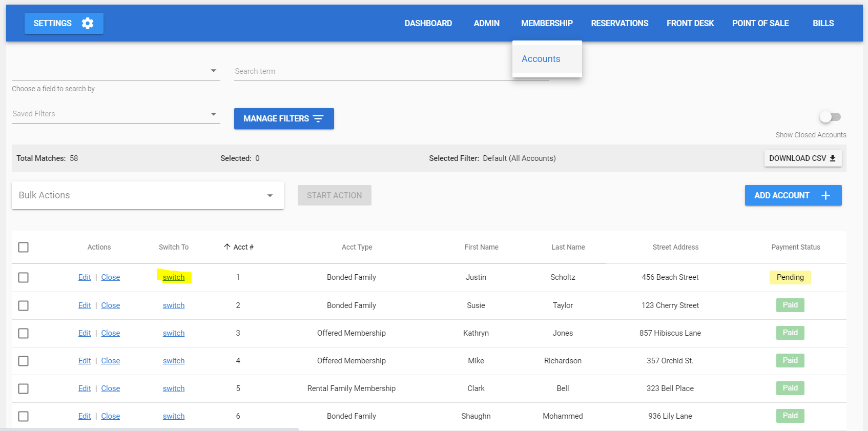
Task: Open the search-by field dropdown
Action: pos(116,71)
